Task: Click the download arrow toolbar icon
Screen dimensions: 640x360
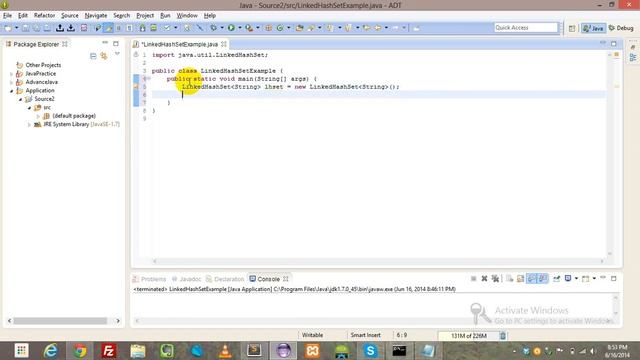Action: pyautogui.click(x=71, y=28)
